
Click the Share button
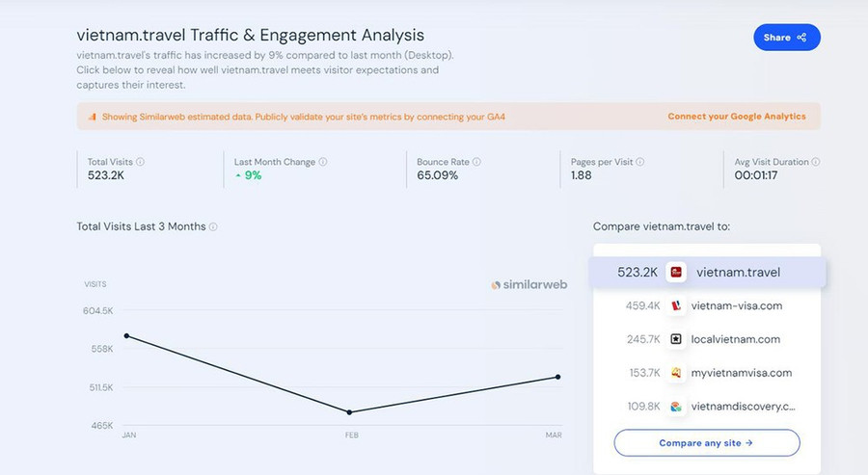(x=786, y=38)
